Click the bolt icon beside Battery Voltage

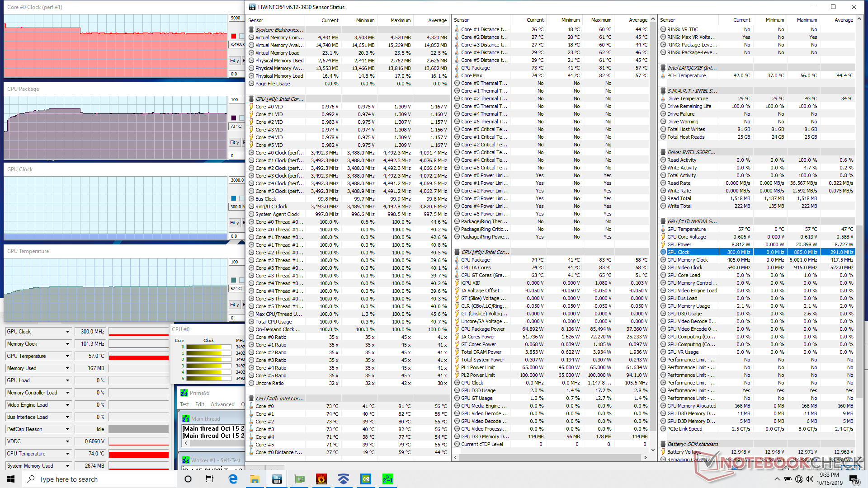[663, 452]
